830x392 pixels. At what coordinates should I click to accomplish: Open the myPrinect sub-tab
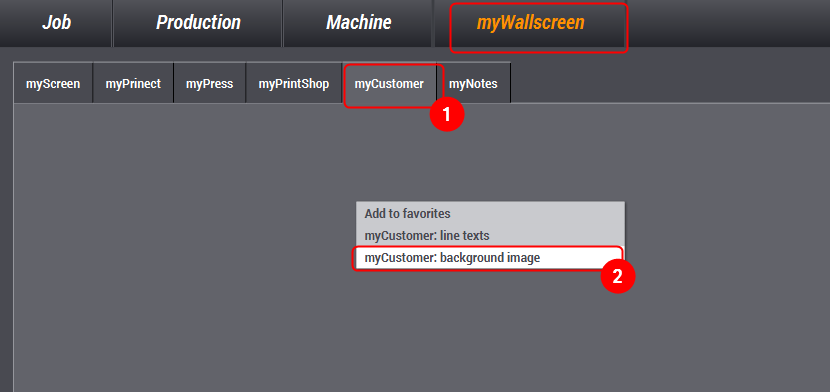(x=133, y=83)
